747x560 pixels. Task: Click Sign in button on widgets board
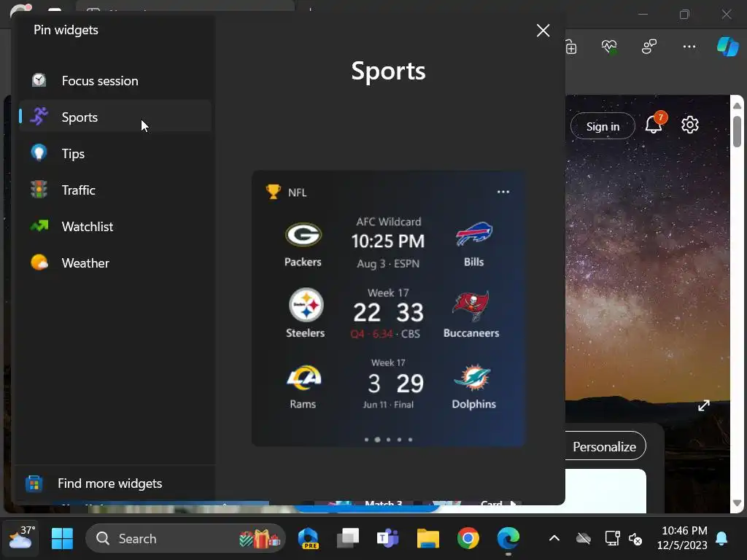pyautogui.click(x=603, y=126)
